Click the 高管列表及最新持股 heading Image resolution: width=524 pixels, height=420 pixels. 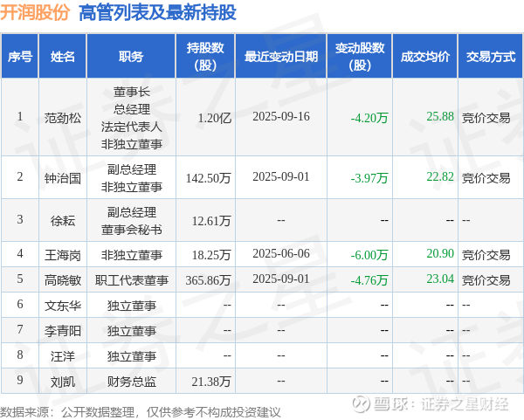point(157,12)
